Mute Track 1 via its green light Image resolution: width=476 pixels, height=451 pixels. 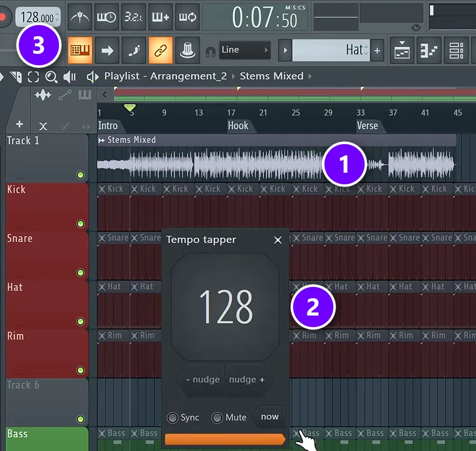coord(80,175)
